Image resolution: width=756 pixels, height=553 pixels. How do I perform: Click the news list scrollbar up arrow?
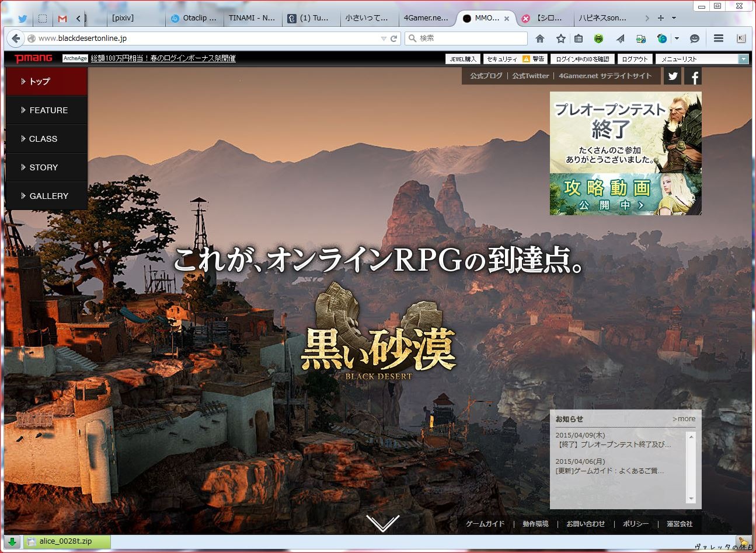691,437
